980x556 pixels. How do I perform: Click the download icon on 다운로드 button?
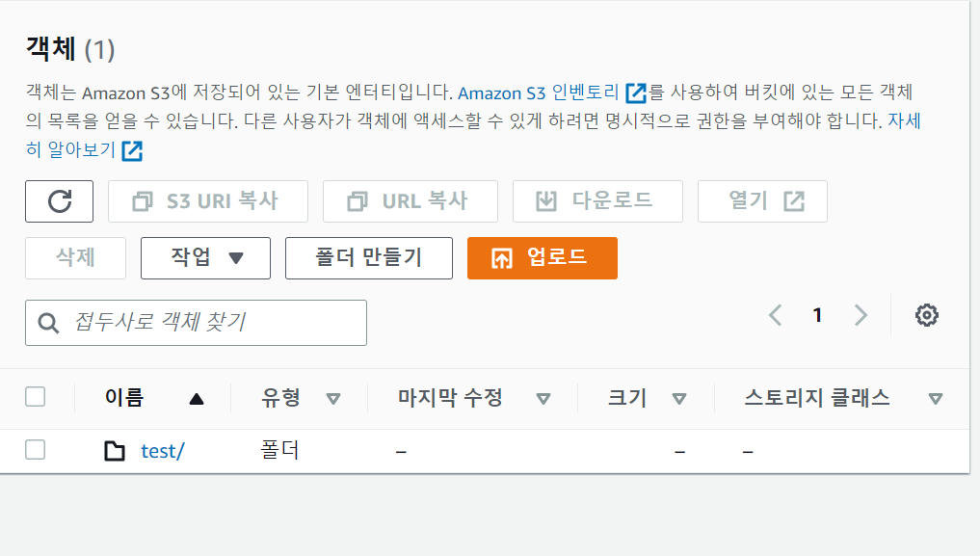[545, 200]
